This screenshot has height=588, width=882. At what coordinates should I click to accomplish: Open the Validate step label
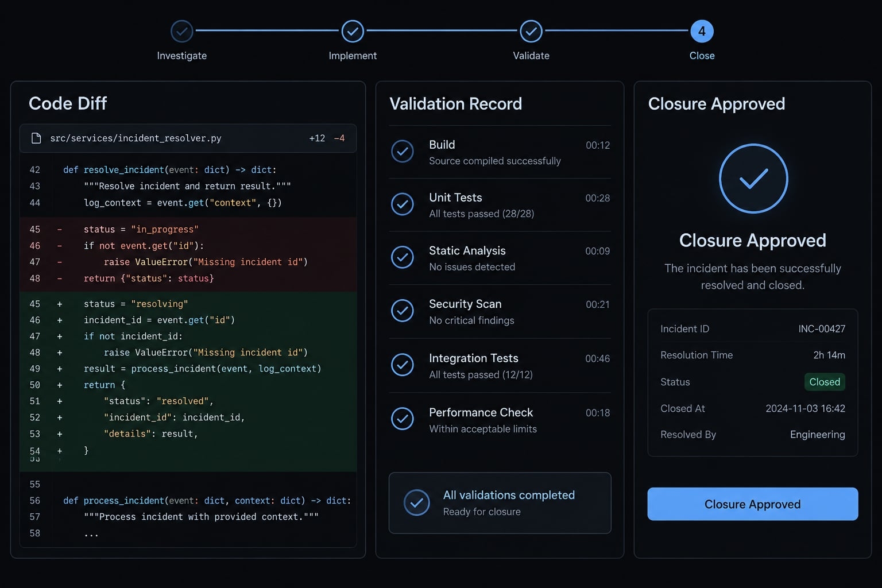pyautogui.click(x=531, y=56)
